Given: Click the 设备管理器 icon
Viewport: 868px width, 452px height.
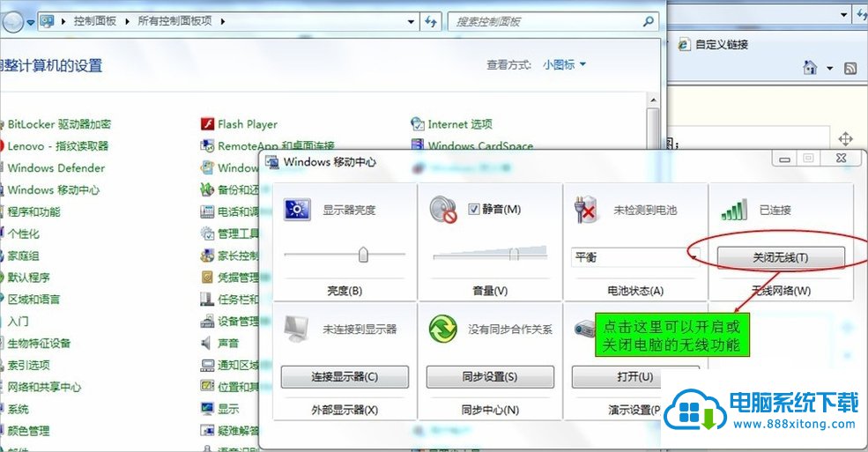Looking at the screenshot, I should [x=207, y=321].
